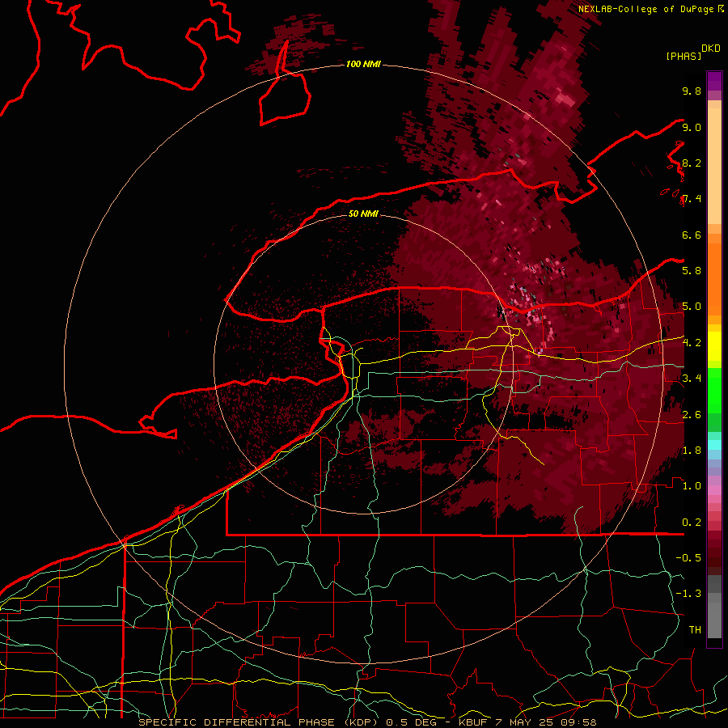This screenshot has height=728, width=728.
Task: Pick the cyan band of the color bar
Action: (x=714, y=445)
